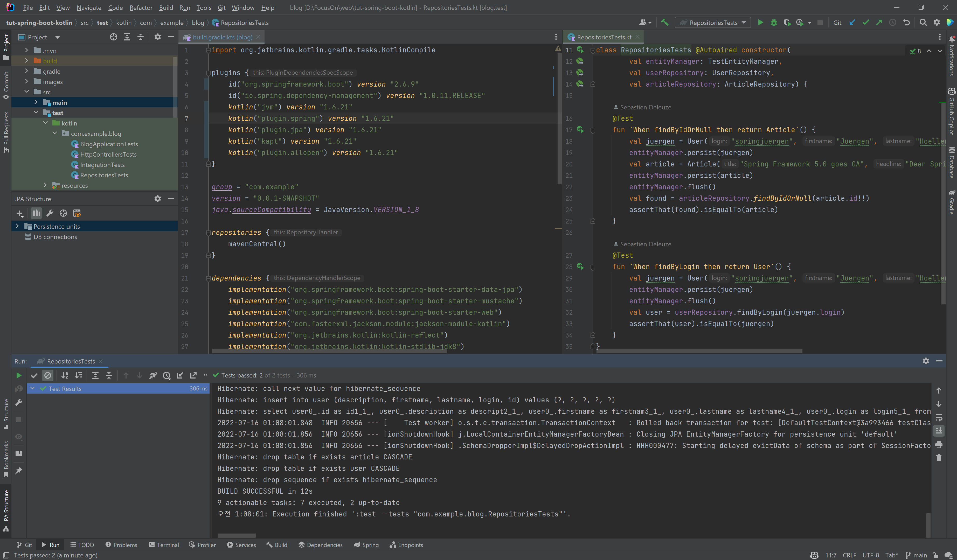Click horizontal scrollbar of build.gradle.kts editor
The width and height of the screenshot is (957, 560).
(329, 351)
